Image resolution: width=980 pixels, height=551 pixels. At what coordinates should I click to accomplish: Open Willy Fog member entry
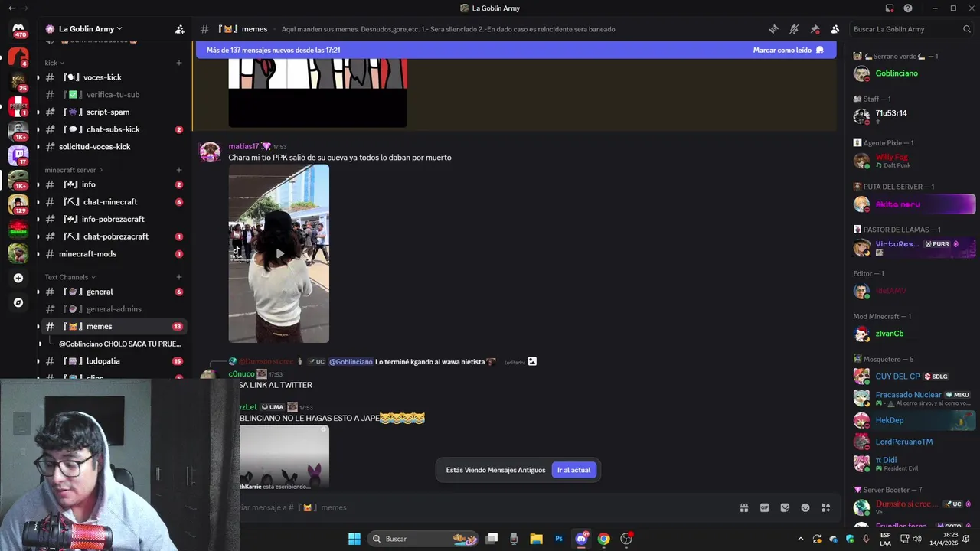coord(914,161)
